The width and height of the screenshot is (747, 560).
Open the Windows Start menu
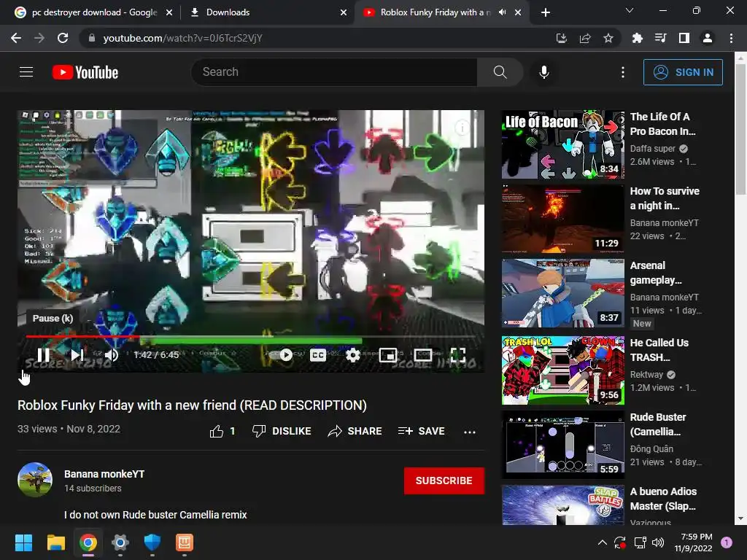click(23, 542)
